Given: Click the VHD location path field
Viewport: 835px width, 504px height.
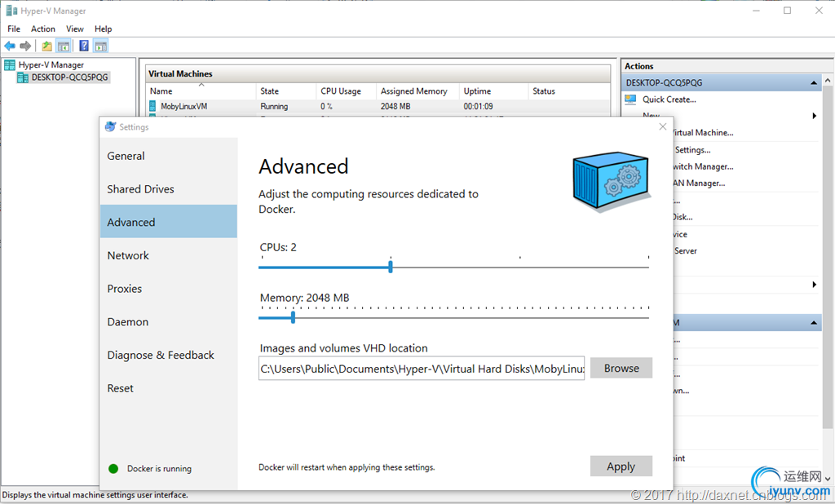Looking at the screenshot, I should pos(422,368).
